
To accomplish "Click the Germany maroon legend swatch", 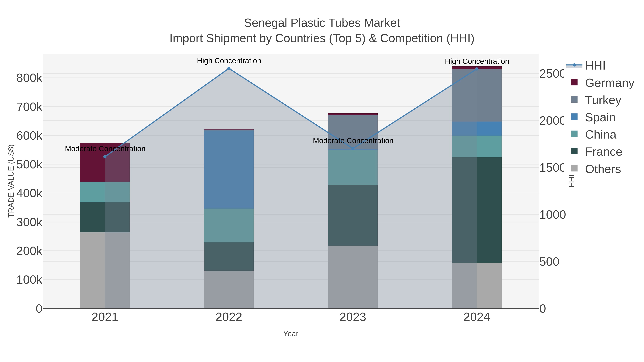I will click(x=574, y=82).
